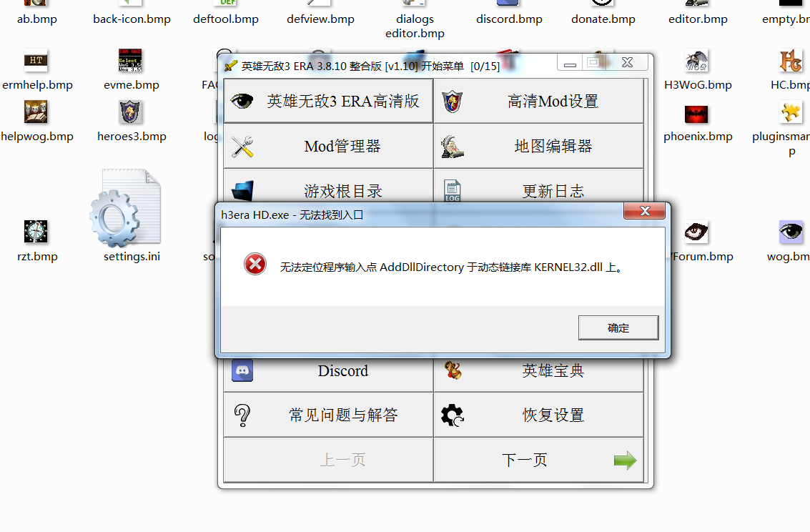Screen dimensions: 810x532
Task: Click the defview.bmp file name
Action: point(320,19)
